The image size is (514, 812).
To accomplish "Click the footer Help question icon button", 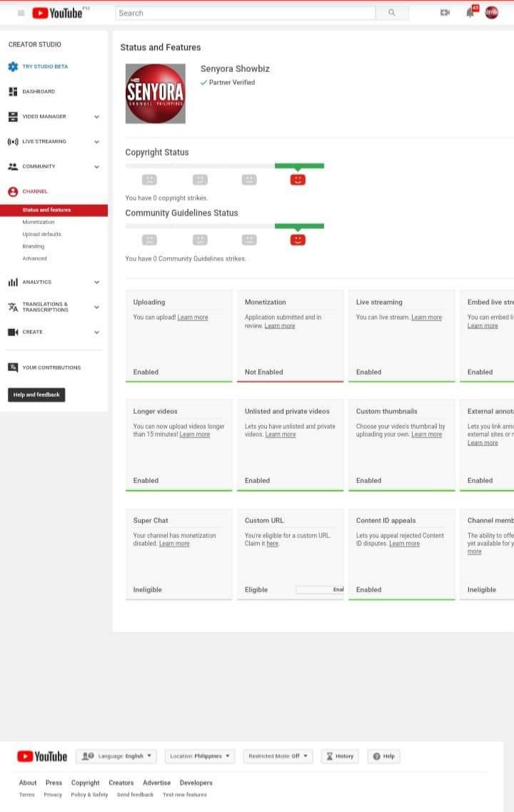I will [x=384, y=756].
